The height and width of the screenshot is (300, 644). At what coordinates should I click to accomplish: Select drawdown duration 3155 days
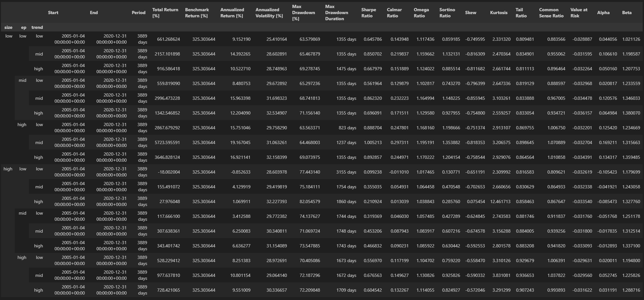(x=346, y=172)
